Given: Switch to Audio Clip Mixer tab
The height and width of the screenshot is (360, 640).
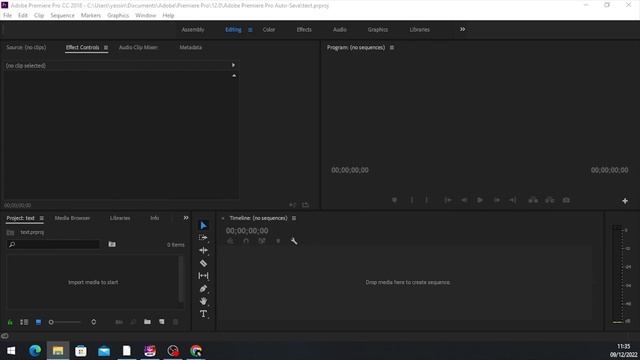Looking at the screenshot, I should tap(138, 47).
